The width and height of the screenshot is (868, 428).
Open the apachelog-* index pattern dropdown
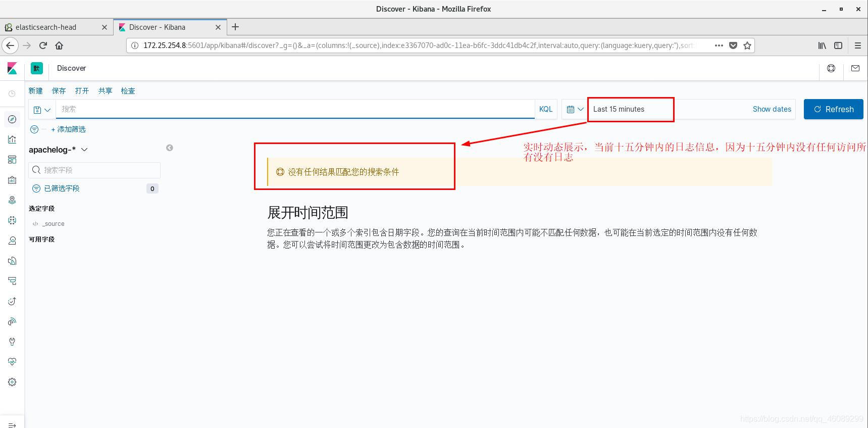(59, 150)
